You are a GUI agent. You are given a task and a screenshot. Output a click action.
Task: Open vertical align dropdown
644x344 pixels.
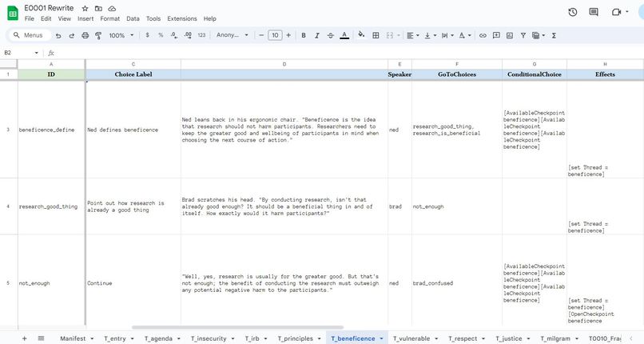coord(430,35)
